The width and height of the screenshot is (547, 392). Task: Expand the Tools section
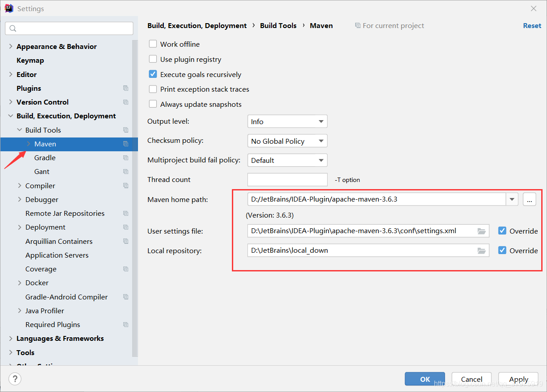[x=11, y=352]
